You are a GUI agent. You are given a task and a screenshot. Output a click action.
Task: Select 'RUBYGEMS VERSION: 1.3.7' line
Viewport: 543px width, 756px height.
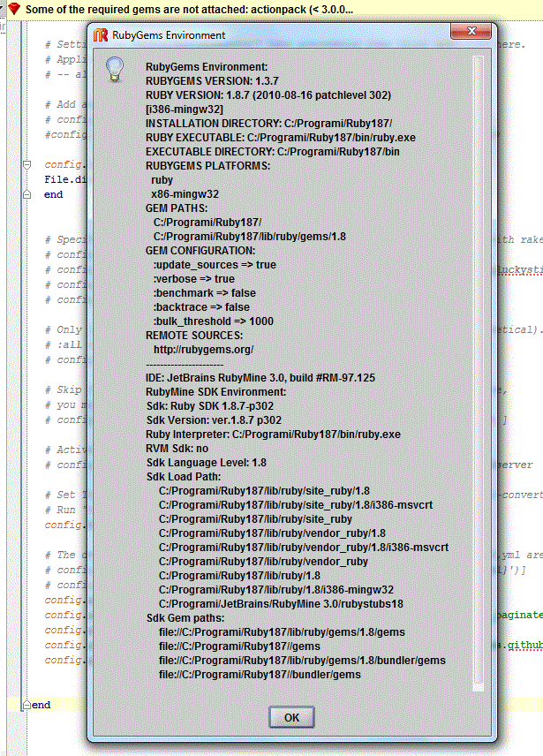coord(212,81)
